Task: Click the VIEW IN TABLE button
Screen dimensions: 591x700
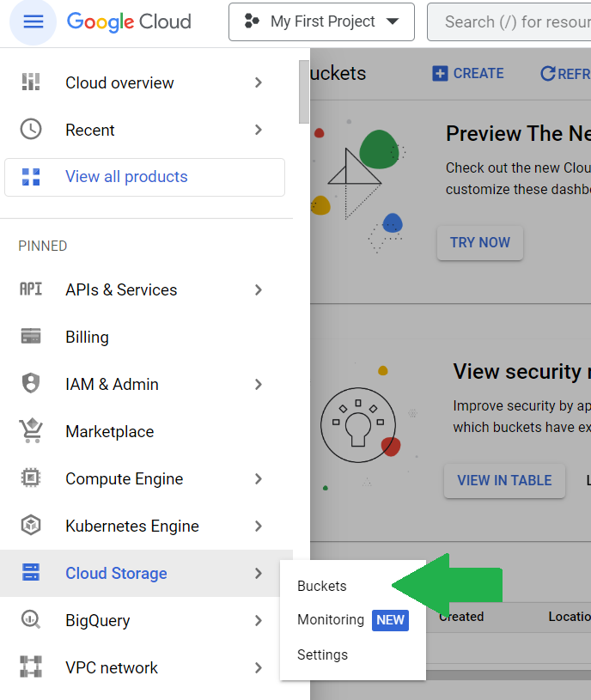Action: 504,481
